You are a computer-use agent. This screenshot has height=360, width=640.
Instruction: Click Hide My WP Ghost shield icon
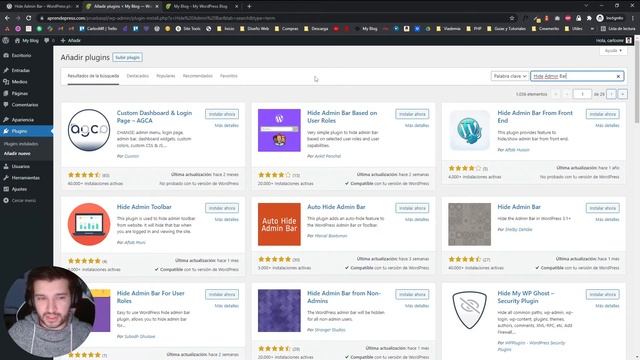point(469,310)
